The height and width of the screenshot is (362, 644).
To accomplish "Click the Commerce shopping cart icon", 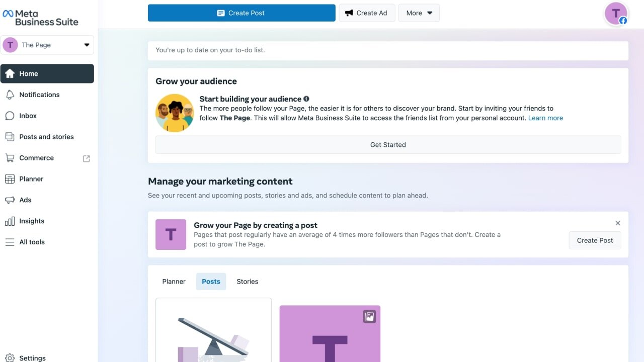I will [10, 158].
